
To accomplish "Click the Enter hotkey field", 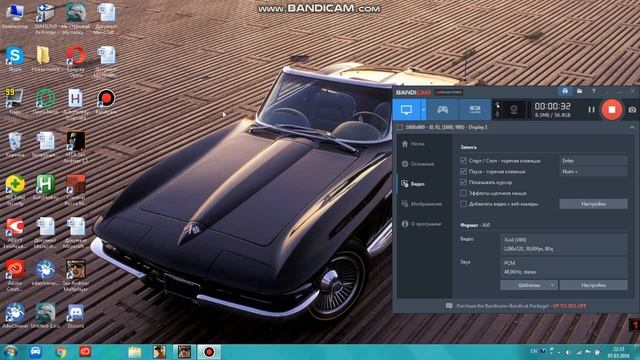I will click(593, 161).
